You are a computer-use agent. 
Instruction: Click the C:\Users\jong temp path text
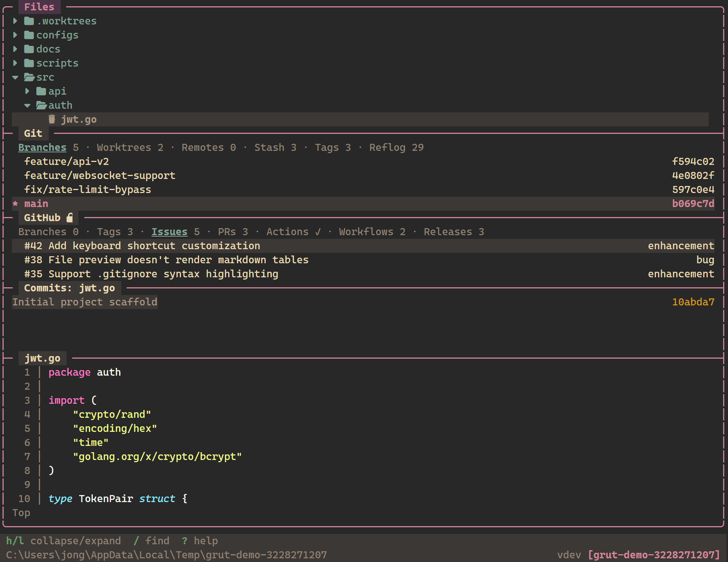(166, 555)
